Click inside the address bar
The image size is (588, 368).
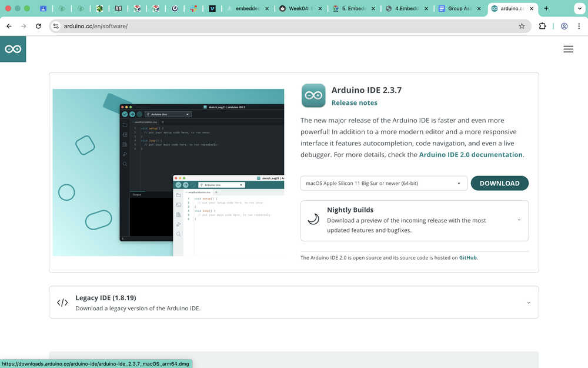pos(176,26)
